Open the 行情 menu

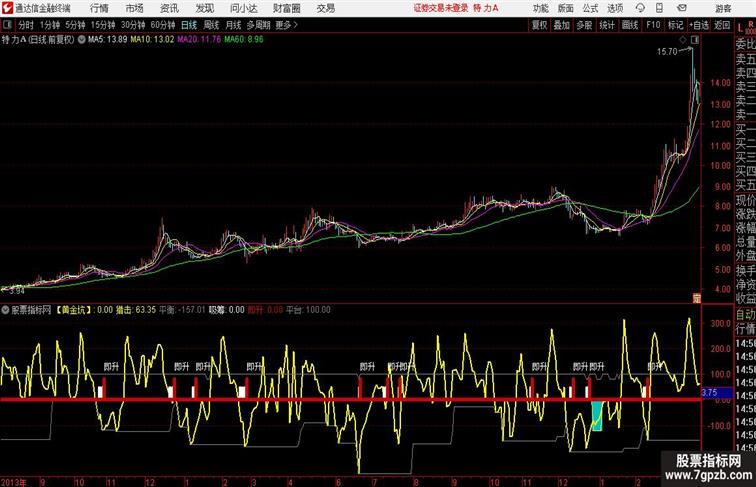point(99,8)
